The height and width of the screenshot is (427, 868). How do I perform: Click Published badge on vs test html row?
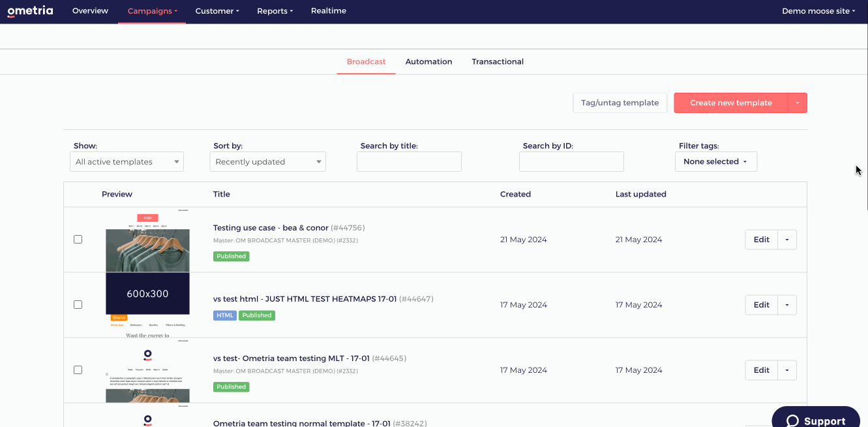coord(257,315)
